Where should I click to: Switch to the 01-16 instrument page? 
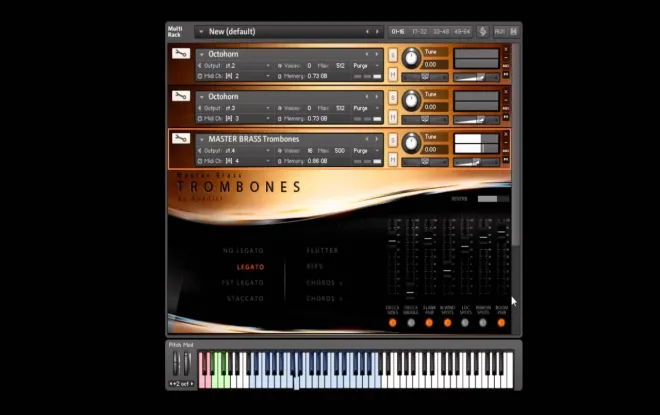click(x=398, y=32)
